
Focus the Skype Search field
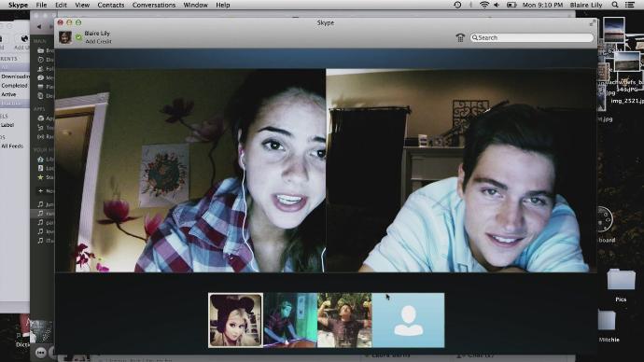pos(532,37)
